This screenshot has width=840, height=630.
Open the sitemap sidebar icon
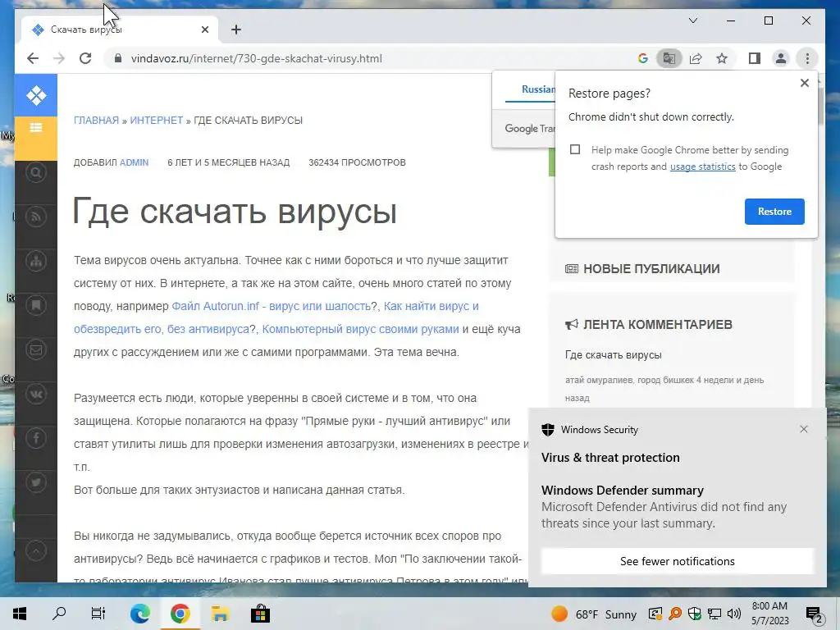(x=36, y=262)
